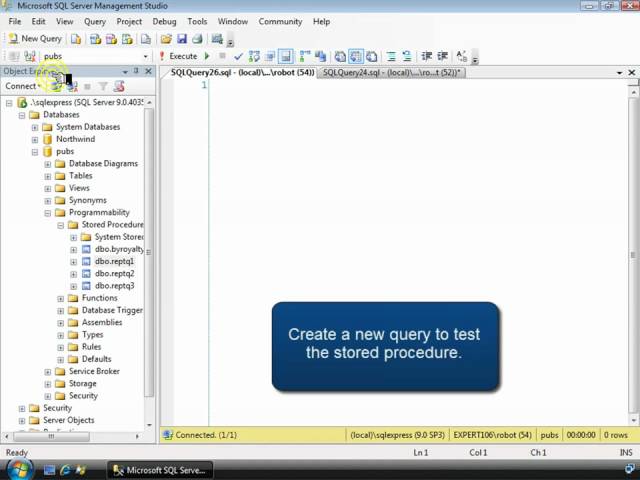This screenshot has height=480, width=640.
Task: Open a Database Engine Query
Action: (x=76, y=39)
